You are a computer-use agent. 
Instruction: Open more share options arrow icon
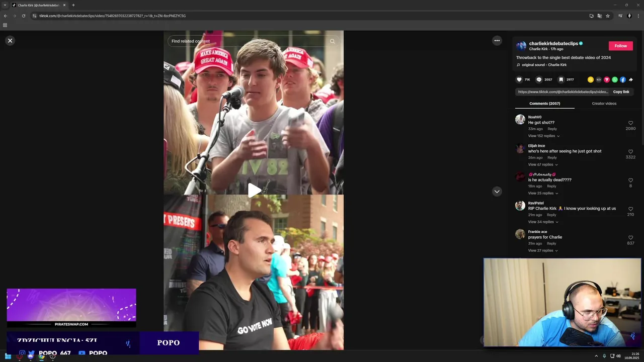click(x=631, y=79)
